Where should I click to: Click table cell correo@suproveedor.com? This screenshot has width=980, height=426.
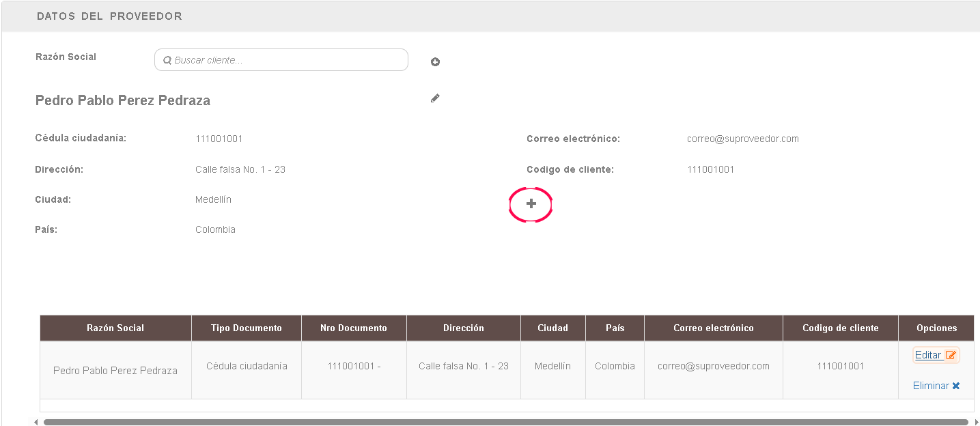[714, 370]
